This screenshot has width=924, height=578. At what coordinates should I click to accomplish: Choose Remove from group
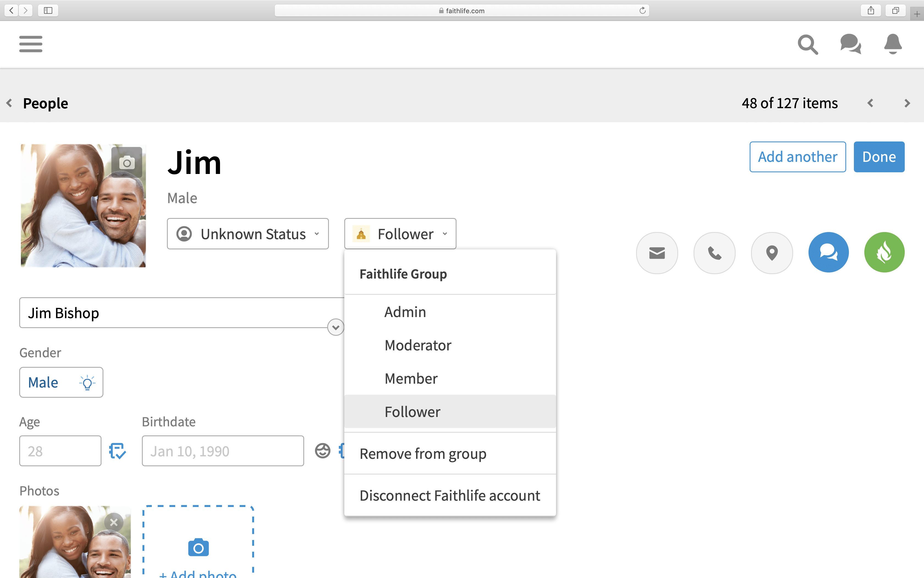pyautogui.click(x=450, y=454)
